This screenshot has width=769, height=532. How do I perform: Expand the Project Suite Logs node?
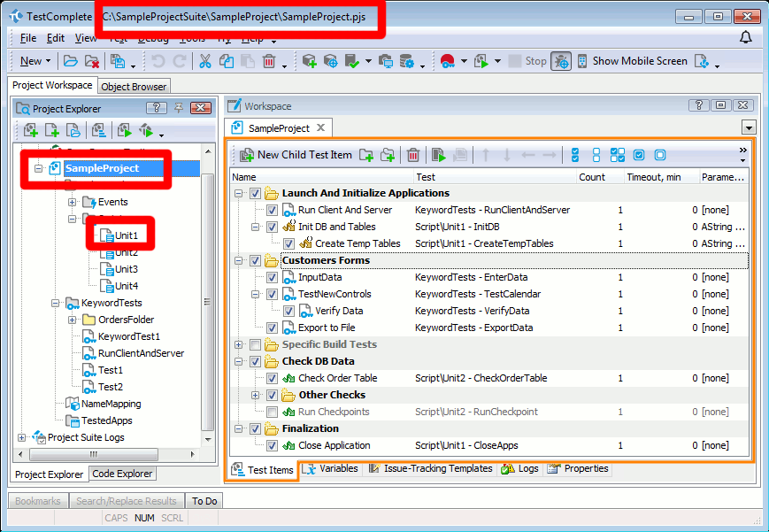point(22,437)
